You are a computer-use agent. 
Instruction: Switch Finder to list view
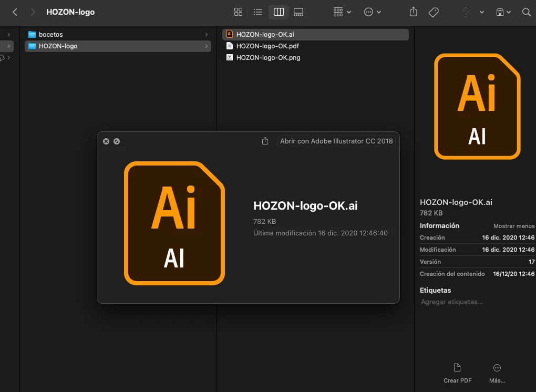pyautogui.click(x=257, y=12)
